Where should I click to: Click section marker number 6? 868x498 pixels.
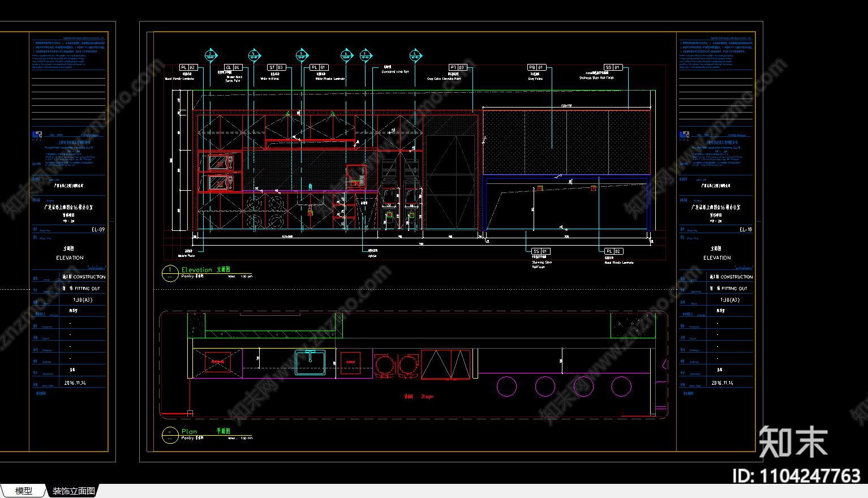coord(346,55)
